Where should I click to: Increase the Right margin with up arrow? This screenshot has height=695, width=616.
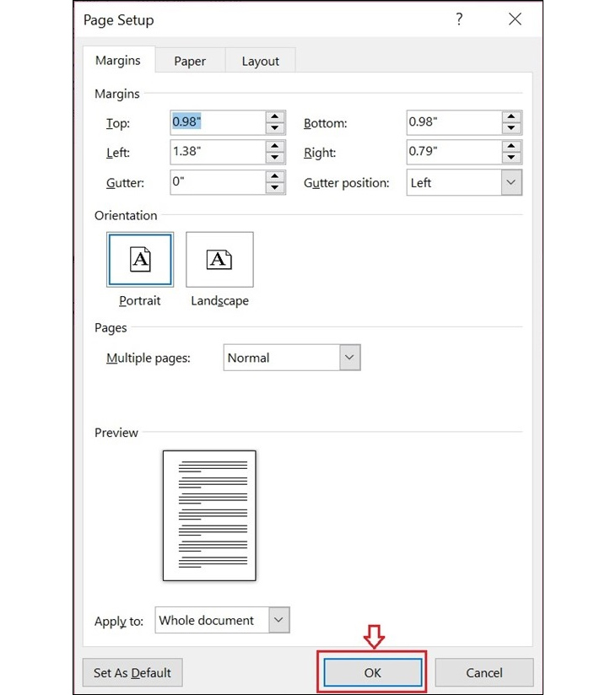pos(511,146)
